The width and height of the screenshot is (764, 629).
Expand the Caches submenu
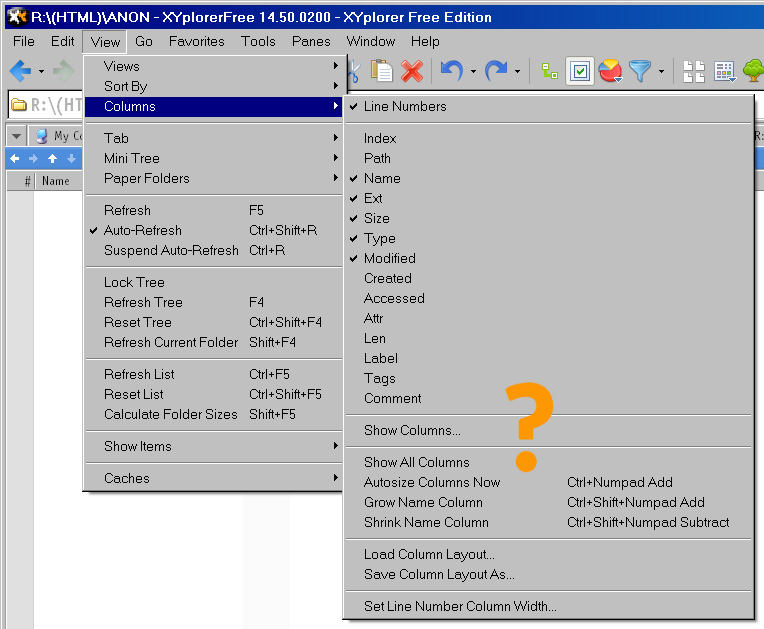point(214,478)
